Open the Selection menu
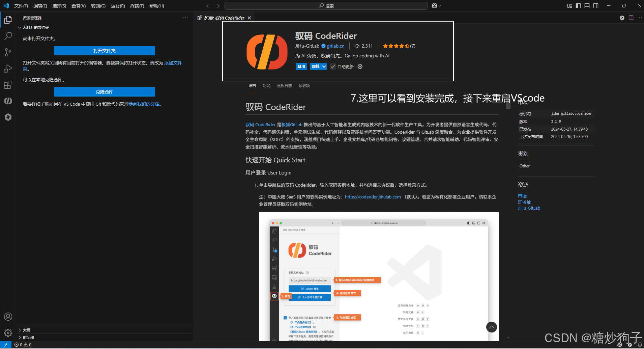Screen dimensions: 644x349 pyautogui.click(x=59, y=6)
